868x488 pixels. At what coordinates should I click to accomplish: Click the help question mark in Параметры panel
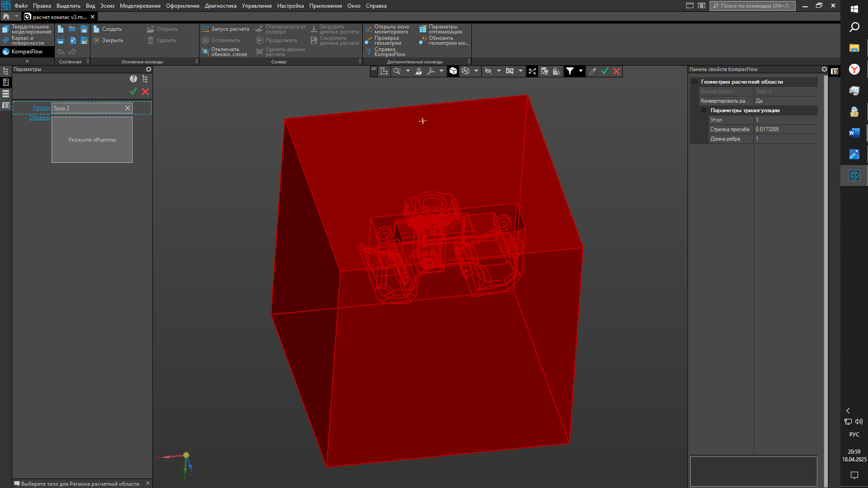click(x=133, y=79)
